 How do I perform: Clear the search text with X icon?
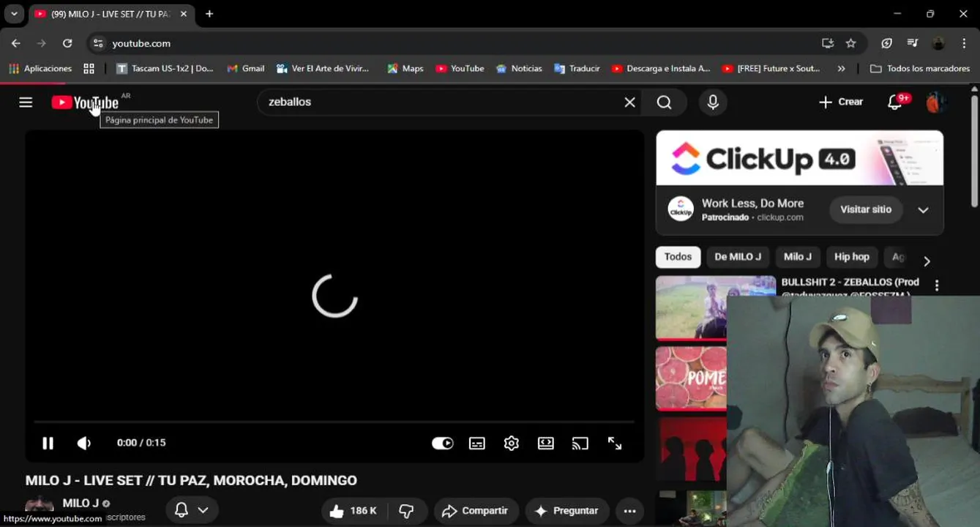pyautogui.click(x=629, y=102)
